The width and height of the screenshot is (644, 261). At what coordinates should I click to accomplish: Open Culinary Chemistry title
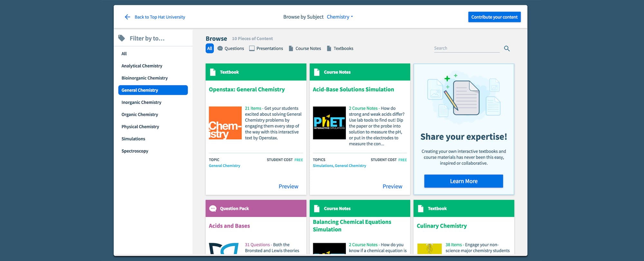[441, 226]
